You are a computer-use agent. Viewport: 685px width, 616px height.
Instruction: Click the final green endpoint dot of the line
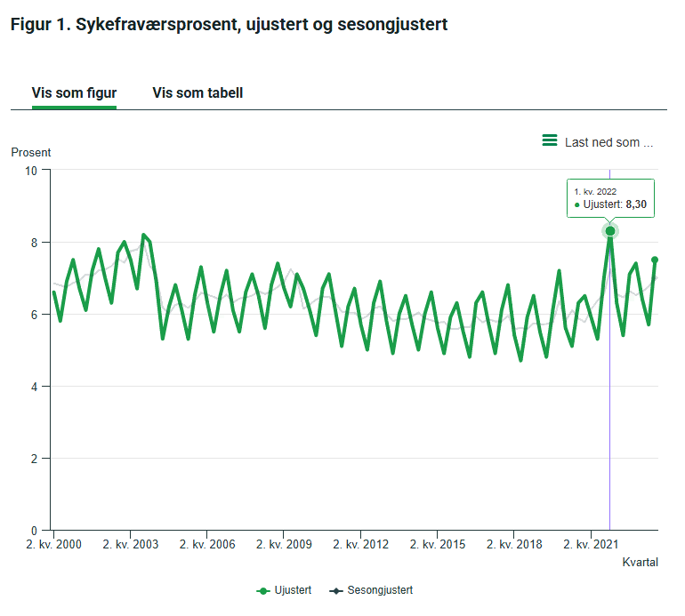tap(655, 260)
